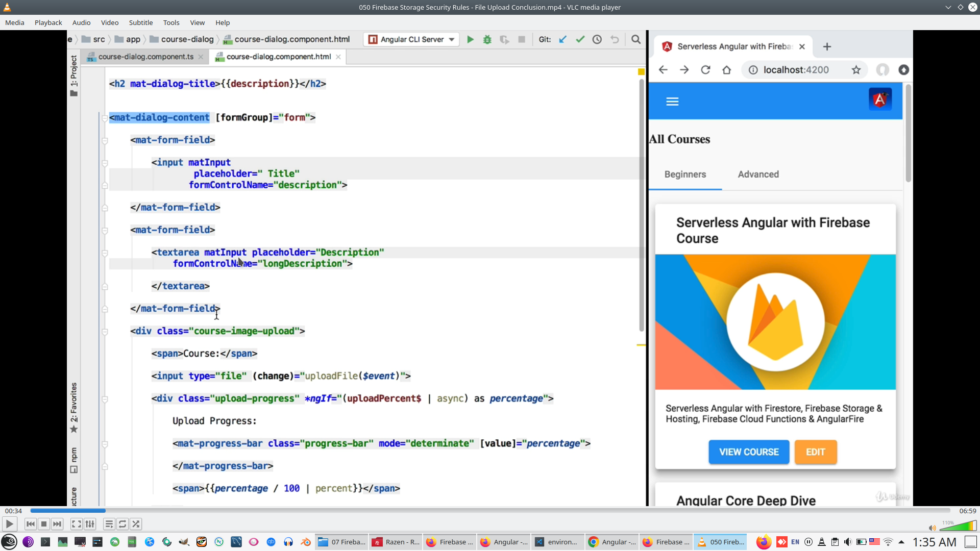Stop playback with the stop button
980x551 pixels.
pos(44,524)
